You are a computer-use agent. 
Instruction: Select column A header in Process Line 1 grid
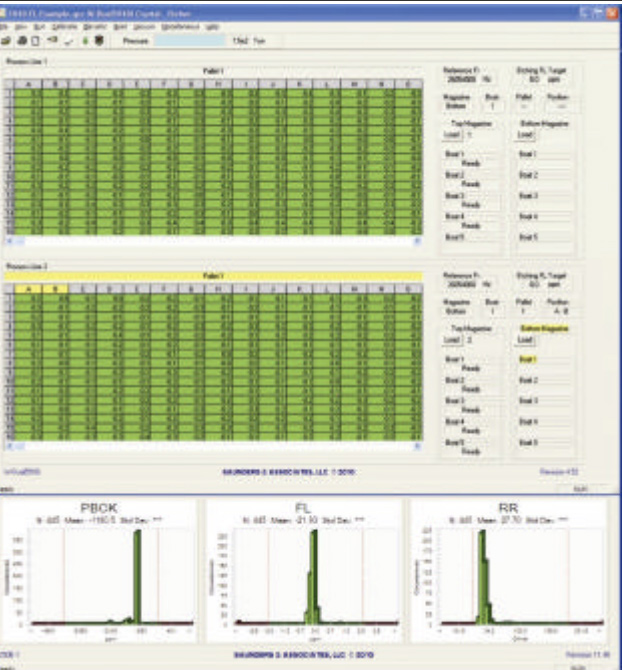(x=28, y=84)
